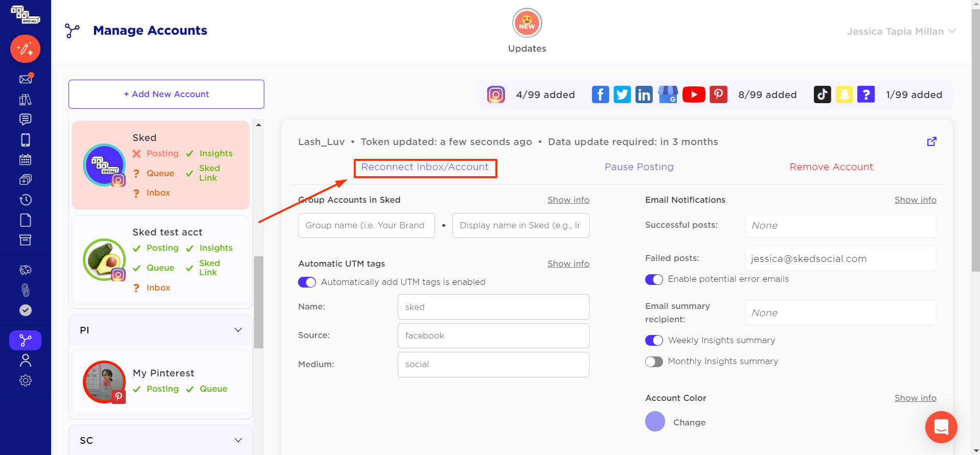Toggle Enable potential error emails switch
The height and width of the screenshot is (455, 980).
(654, 279)
